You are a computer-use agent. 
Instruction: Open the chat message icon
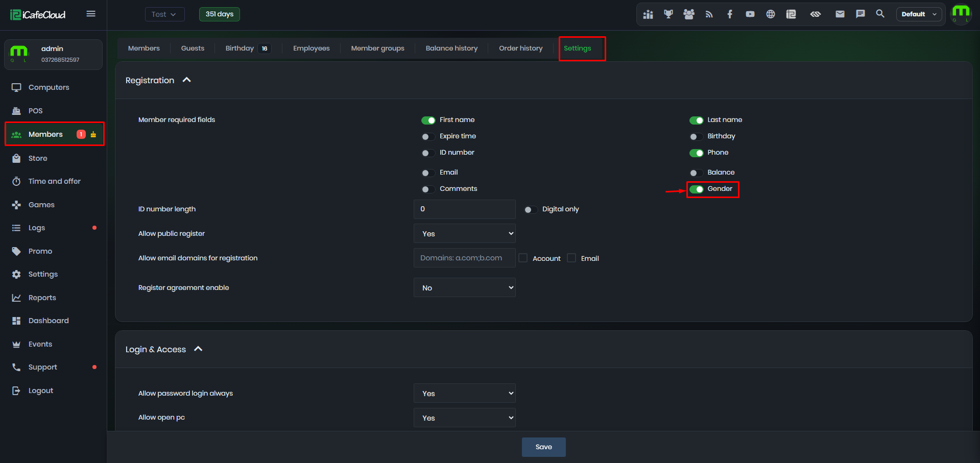860,14
